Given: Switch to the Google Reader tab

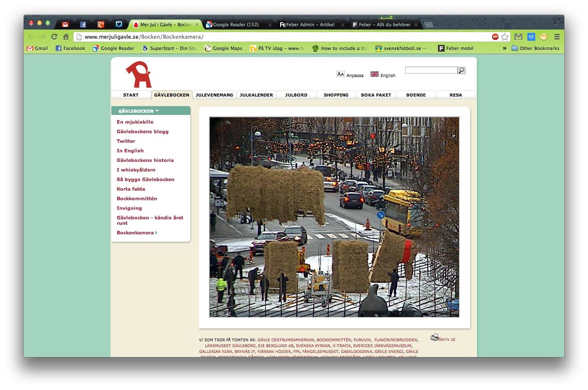Looking at the screenshot, I should (235, 24).
